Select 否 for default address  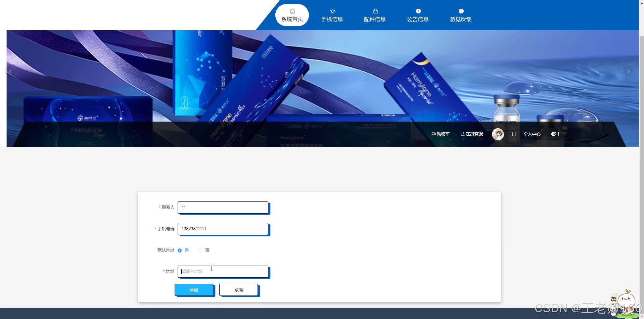tap(204, 250)
